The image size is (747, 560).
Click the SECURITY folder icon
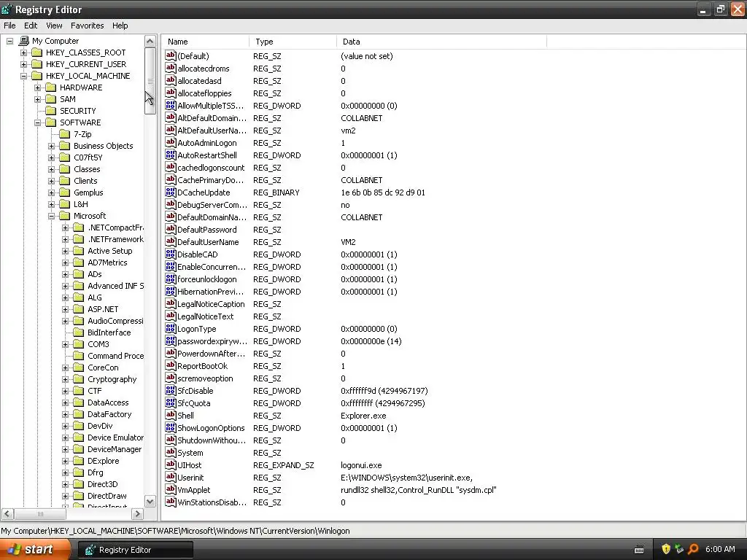[x=51, y=111]
